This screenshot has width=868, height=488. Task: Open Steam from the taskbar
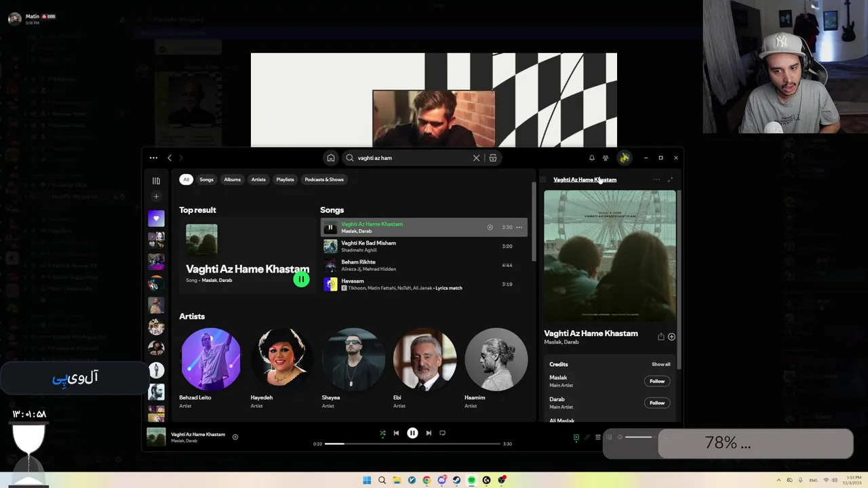[x=456, y=481]
